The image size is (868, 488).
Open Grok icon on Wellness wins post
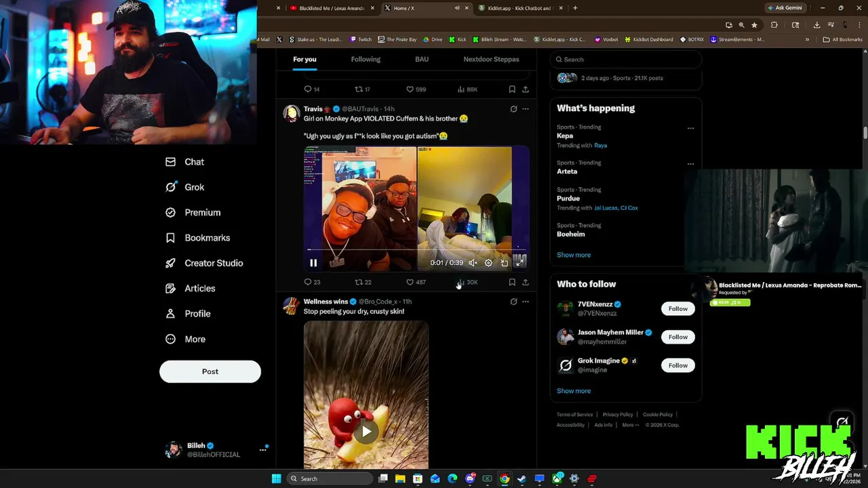(x=513, y=302)
